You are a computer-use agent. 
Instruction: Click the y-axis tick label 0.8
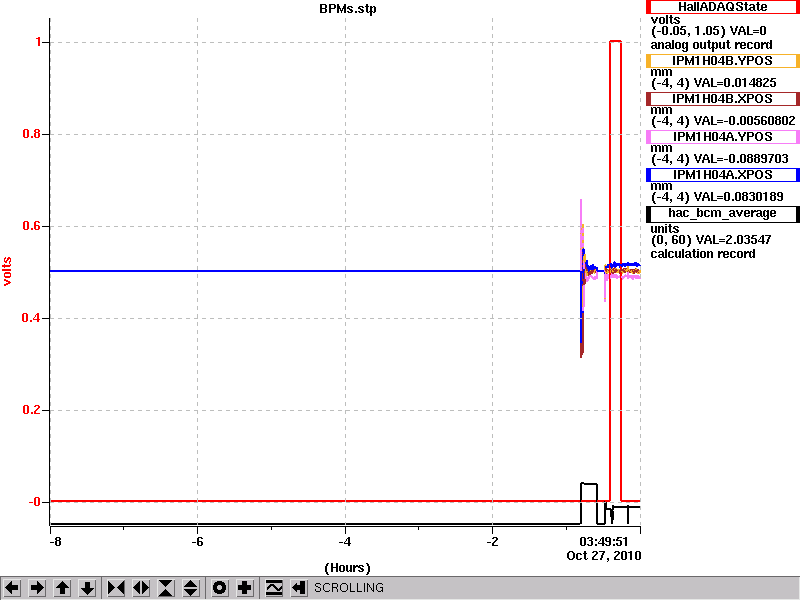tap(32, 134)
